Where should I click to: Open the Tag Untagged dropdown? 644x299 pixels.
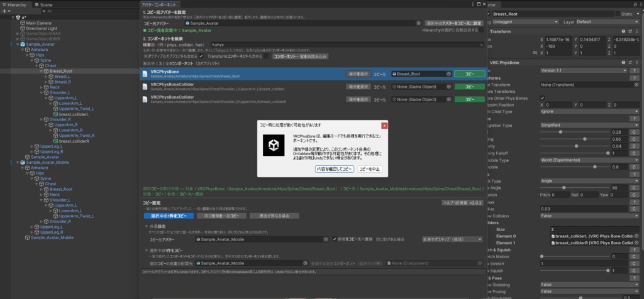[x=525, y=22]
